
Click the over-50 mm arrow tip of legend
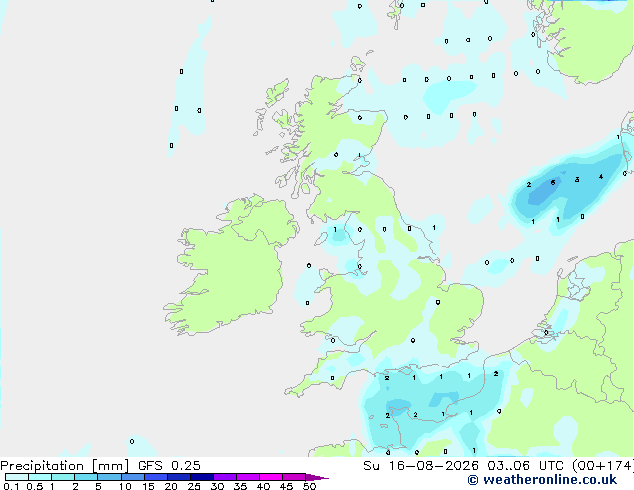317,477
